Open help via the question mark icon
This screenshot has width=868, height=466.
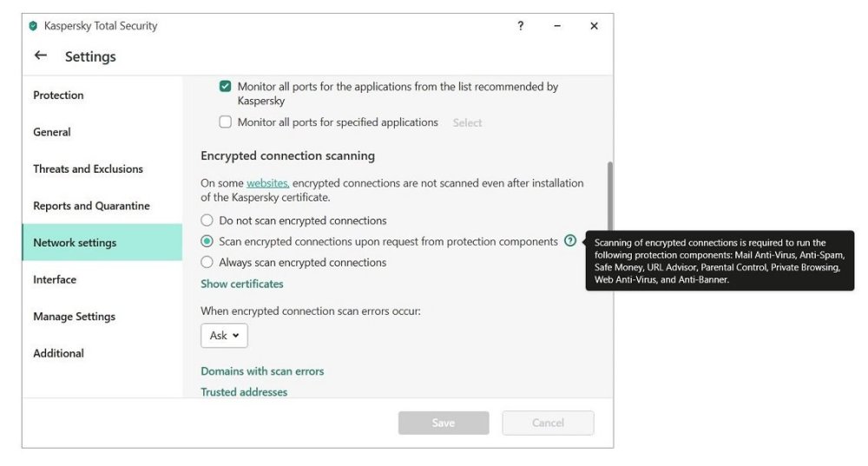[x=520, y=26]
